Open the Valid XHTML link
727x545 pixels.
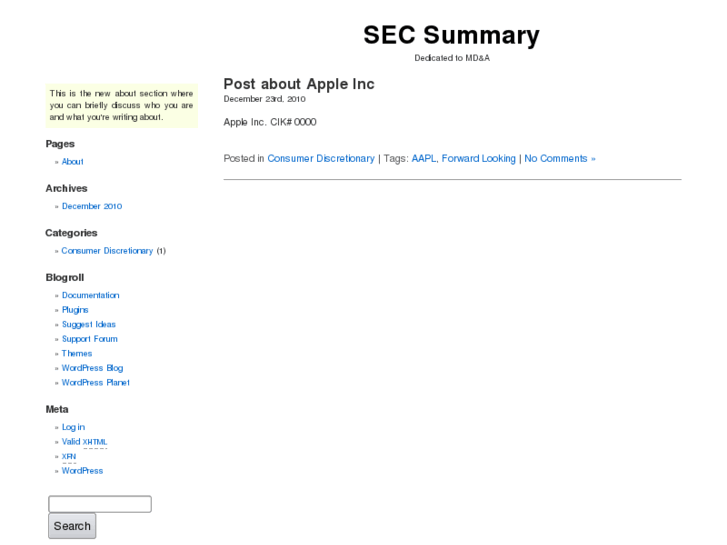pos(84,441)
